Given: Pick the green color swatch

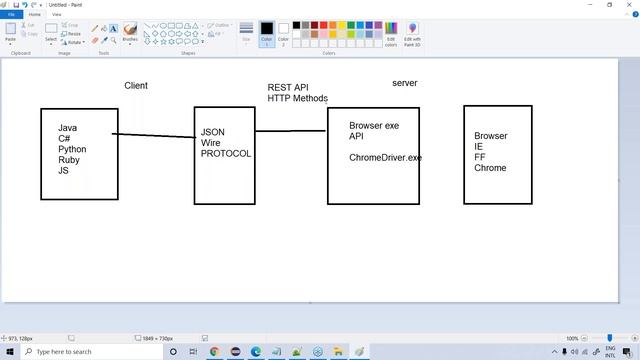Looking at the screenshot, I should [x=351, y=25].
